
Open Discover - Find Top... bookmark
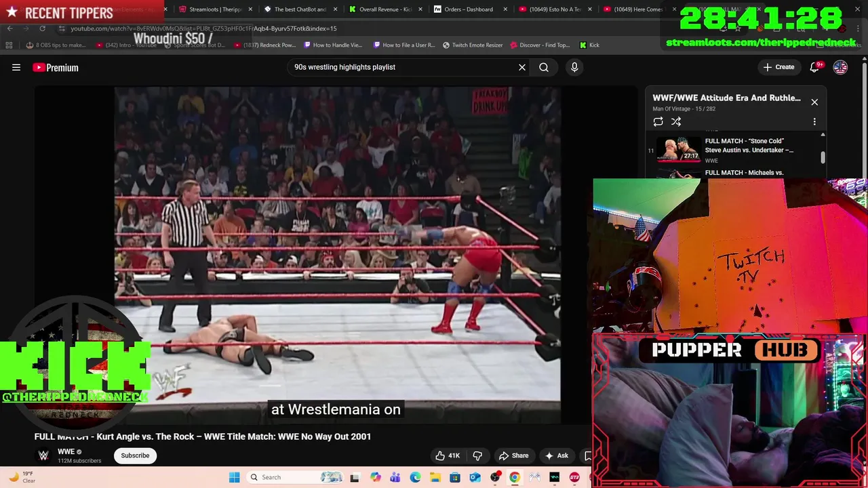pos(539,45)
